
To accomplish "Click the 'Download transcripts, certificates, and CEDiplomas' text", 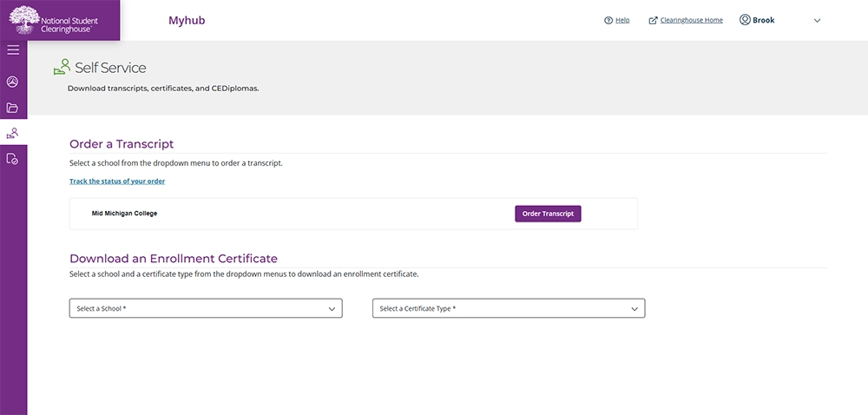I will (x=163, y=88).
